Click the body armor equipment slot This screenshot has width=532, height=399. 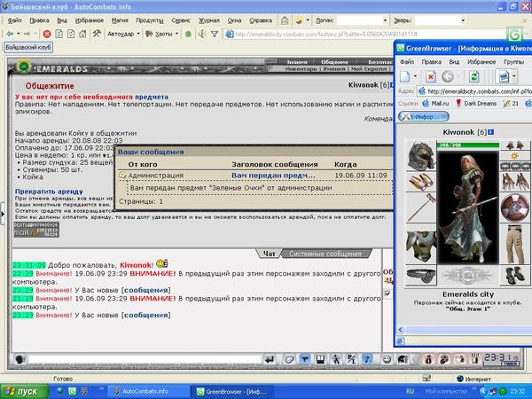pos(420,246)
